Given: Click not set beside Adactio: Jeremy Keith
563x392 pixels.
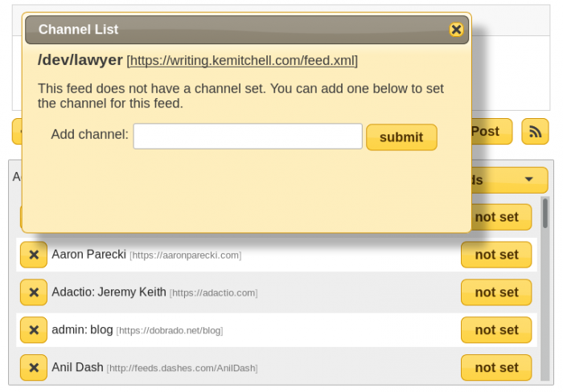Looking at the screenshot, I should [x=496, y=292].
